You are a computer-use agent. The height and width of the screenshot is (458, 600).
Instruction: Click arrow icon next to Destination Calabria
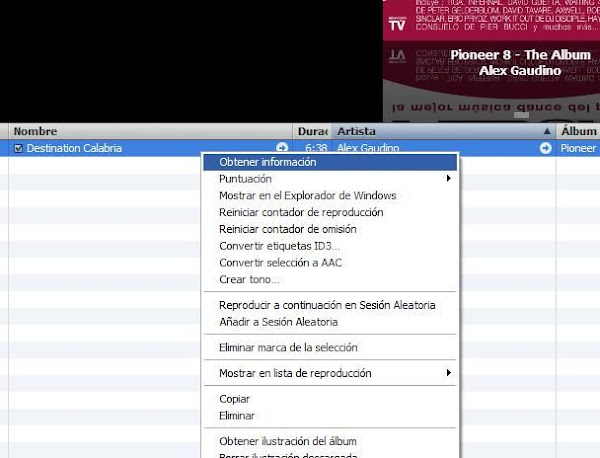click(282, 148)
